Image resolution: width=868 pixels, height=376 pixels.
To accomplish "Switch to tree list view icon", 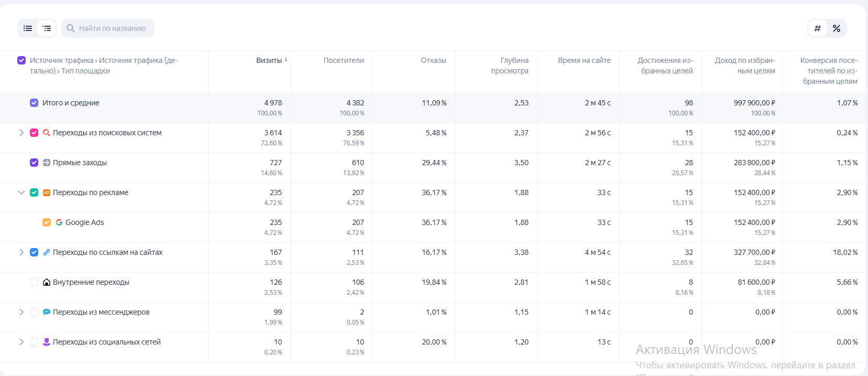I will [x=47, y=28].
